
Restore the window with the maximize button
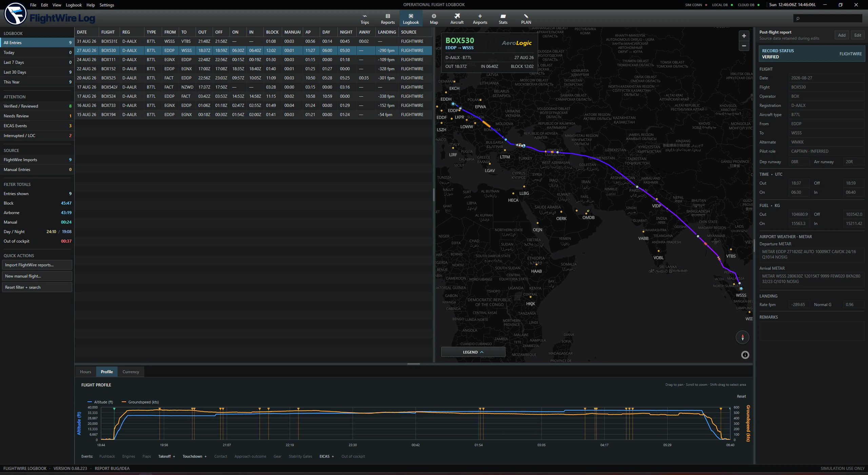pos(841,5)
